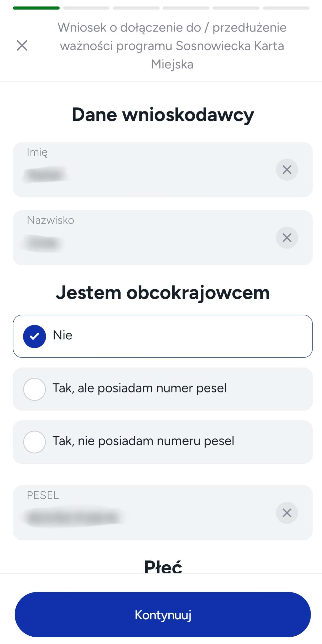
Task: Click the fourth progress step segment
Action: tap(186, 8)
